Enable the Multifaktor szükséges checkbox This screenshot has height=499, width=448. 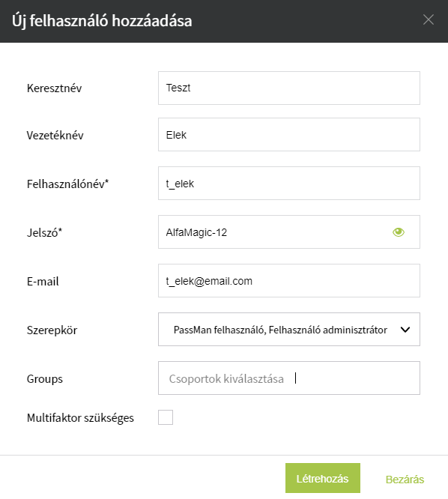tap(166, 417)
